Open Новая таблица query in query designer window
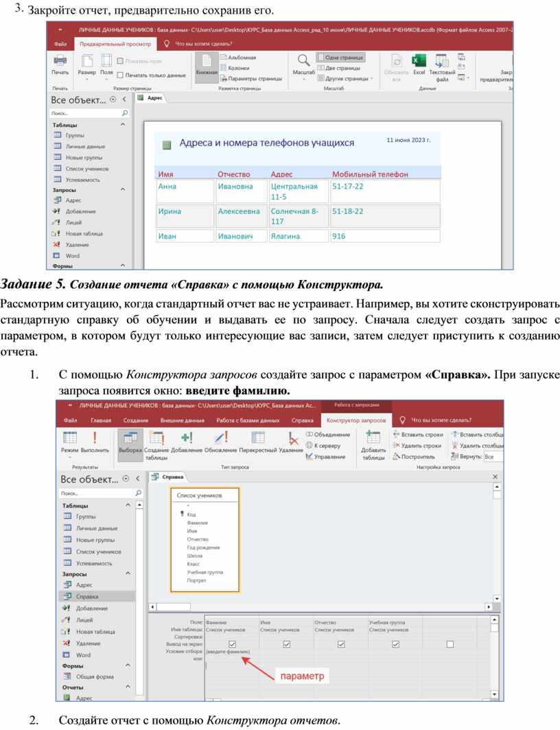 (x=95, y=631)
